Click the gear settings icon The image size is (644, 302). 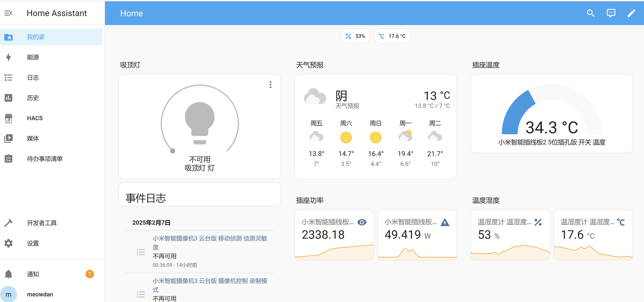point(8,243)
